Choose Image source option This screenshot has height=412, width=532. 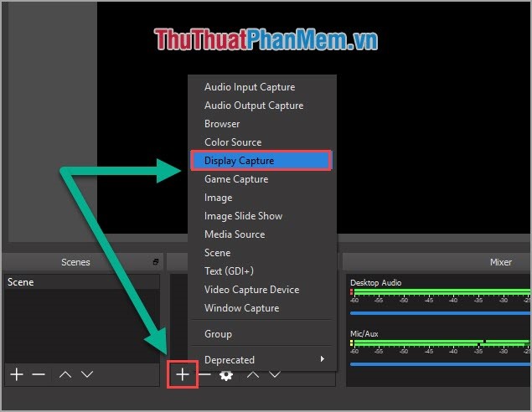coord(262,198)
